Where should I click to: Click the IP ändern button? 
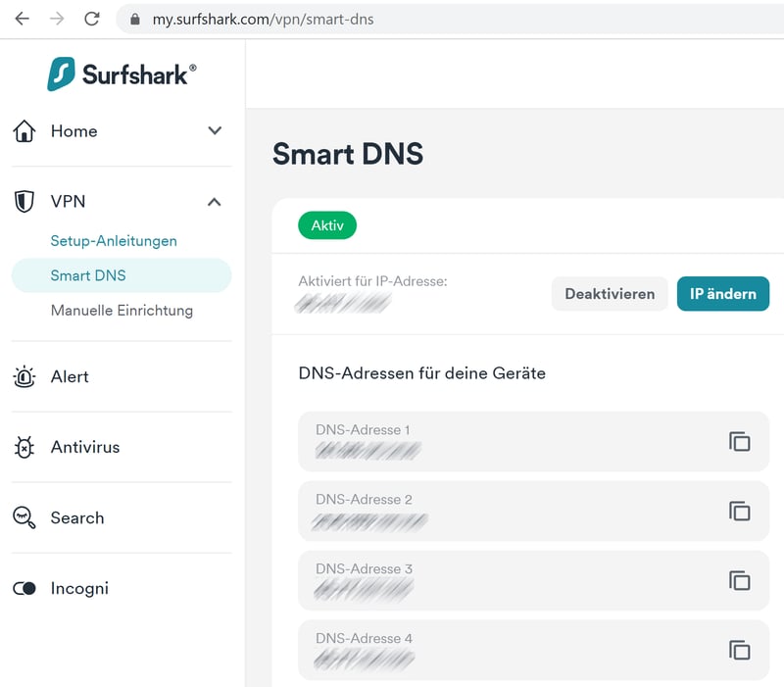[722, 294]
